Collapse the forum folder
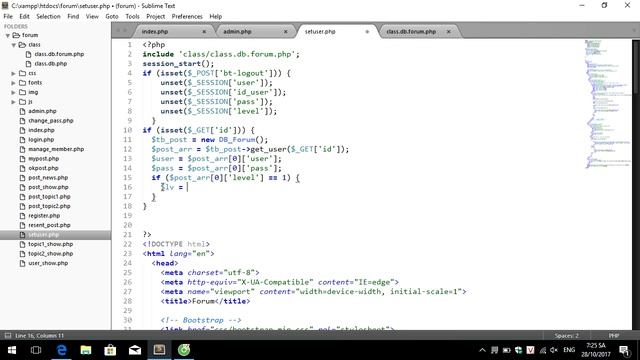The width and height of the screenshot is (640, 360). [7, 36]
